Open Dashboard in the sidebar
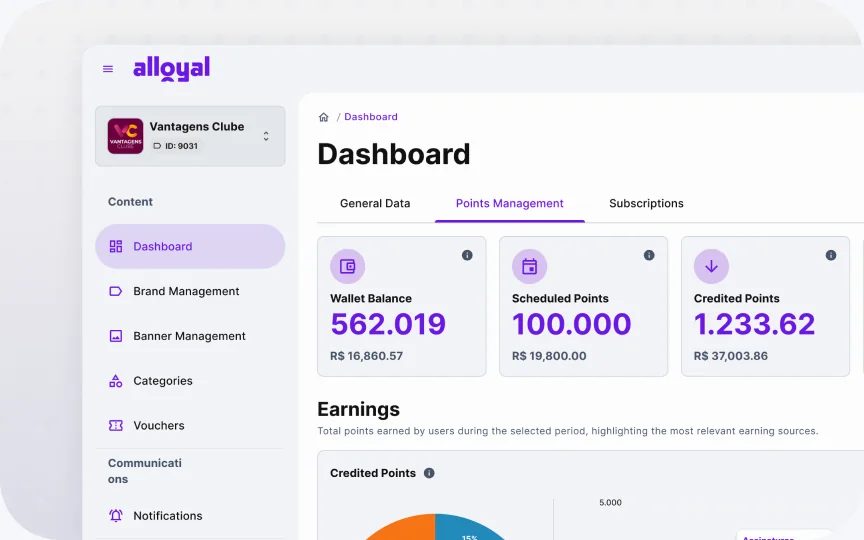The image size is (864, 540). tap(190, 246)
